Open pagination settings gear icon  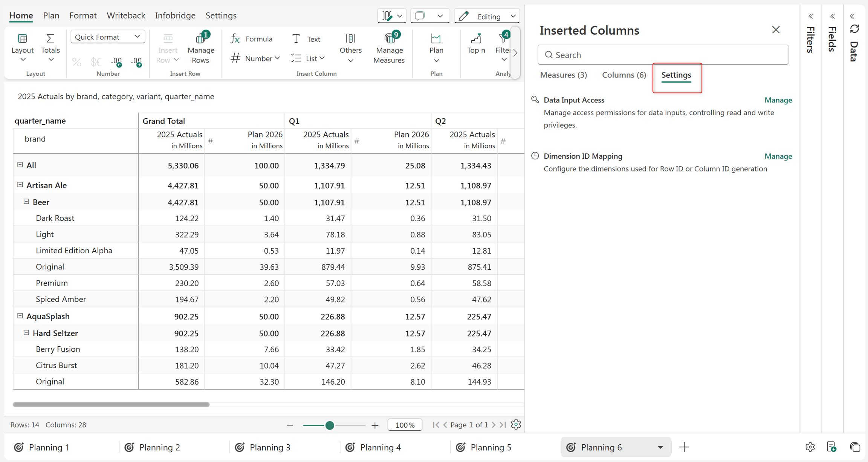(x=516, y=425)
